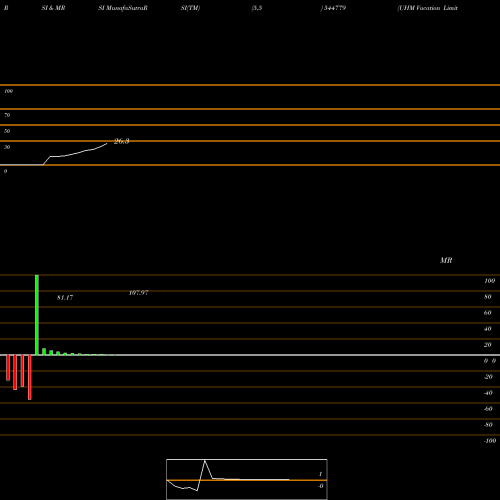Open the mini overview chart thumbnail
Screen dimensions: 500x500
click(x=247, y=479)
